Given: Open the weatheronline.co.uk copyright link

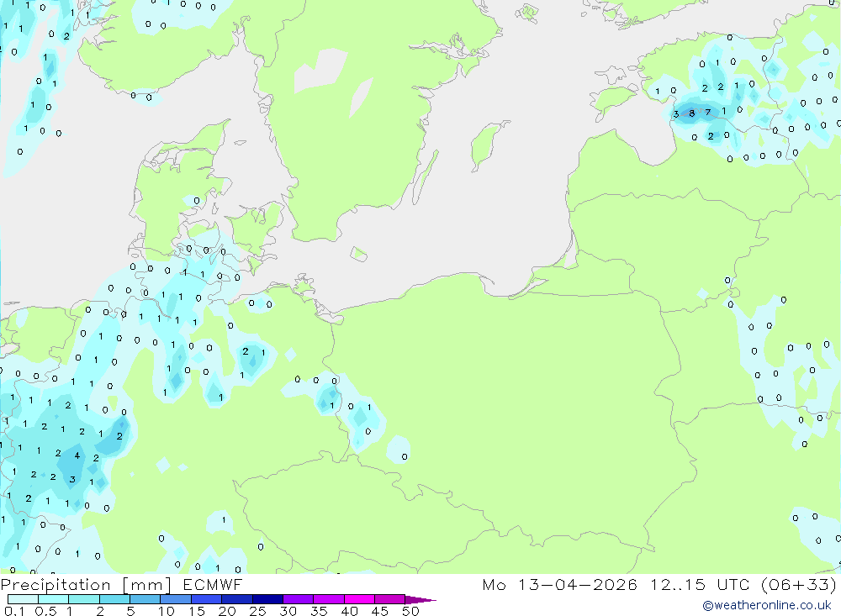Looking at the screenshot, I should coord(767,605).
